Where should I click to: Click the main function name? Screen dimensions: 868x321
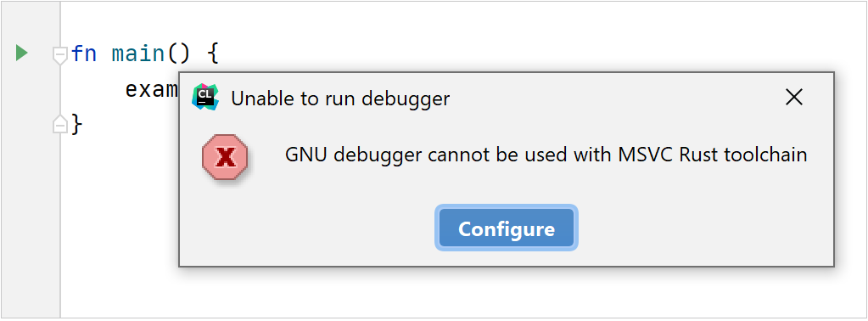[x=138, y=54]
